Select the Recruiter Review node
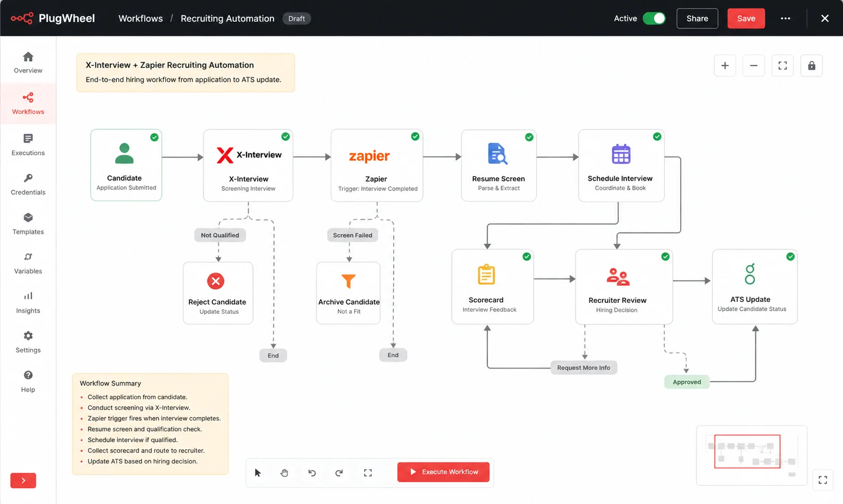Image resolution: width=843 pixels, height=504 pixels. (x=624, y=287)
